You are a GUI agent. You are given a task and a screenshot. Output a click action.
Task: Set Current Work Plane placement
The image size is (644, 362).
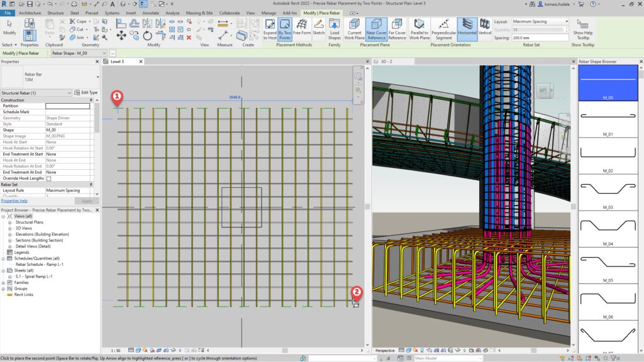tap(354, 29)
